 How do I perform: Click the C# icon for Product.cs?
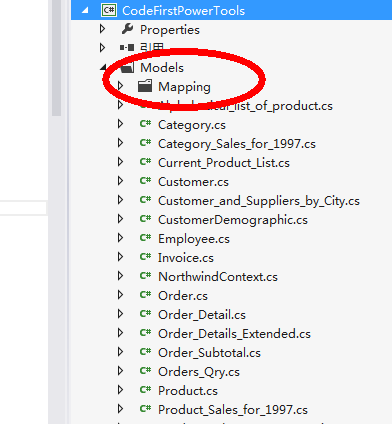coord(145,390)
